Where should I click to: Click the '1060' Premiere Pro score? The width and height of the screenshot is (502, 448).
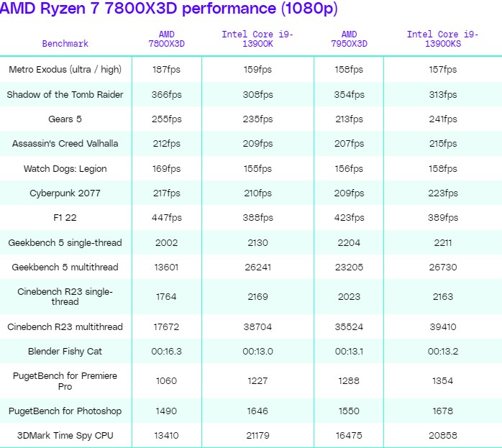[x=166, y=381]
